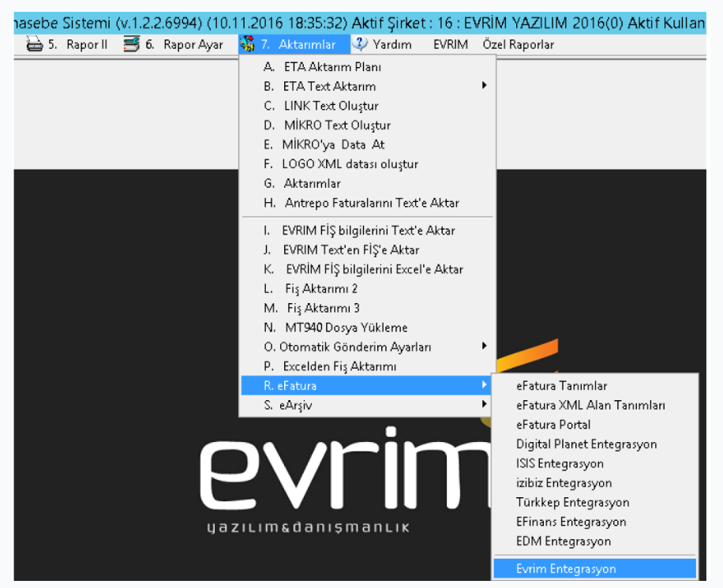Screen dimensions: 723x588
Task: Click the printer icon beside Rapor II
Action: tap(34, 44)
